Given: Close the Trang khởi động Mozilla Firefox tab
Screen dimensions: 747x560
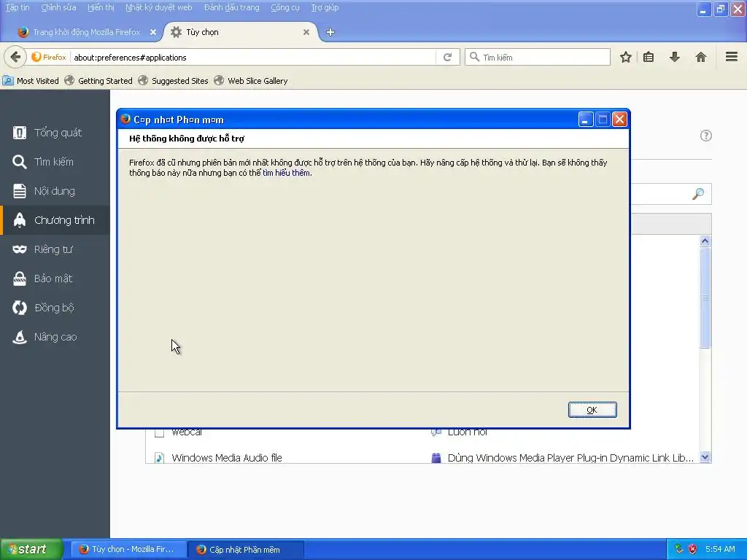Looking at the screenshot, I should 153,32.
